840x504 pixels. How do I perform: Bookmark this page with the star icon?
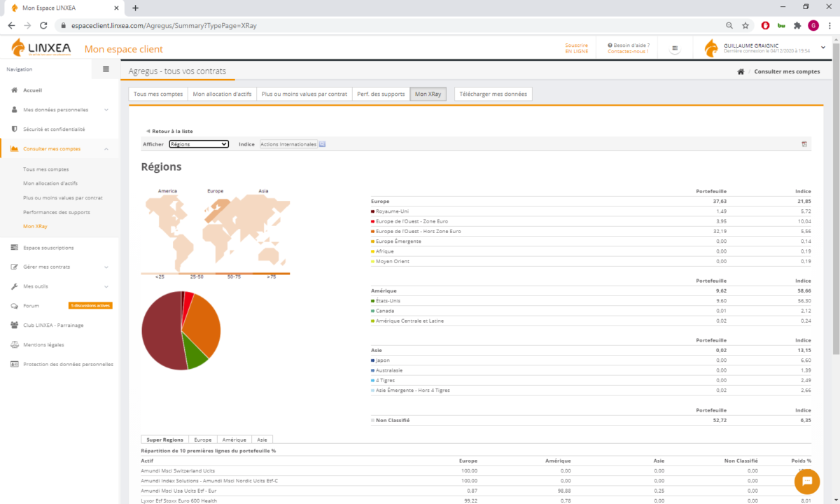(745, 25)
